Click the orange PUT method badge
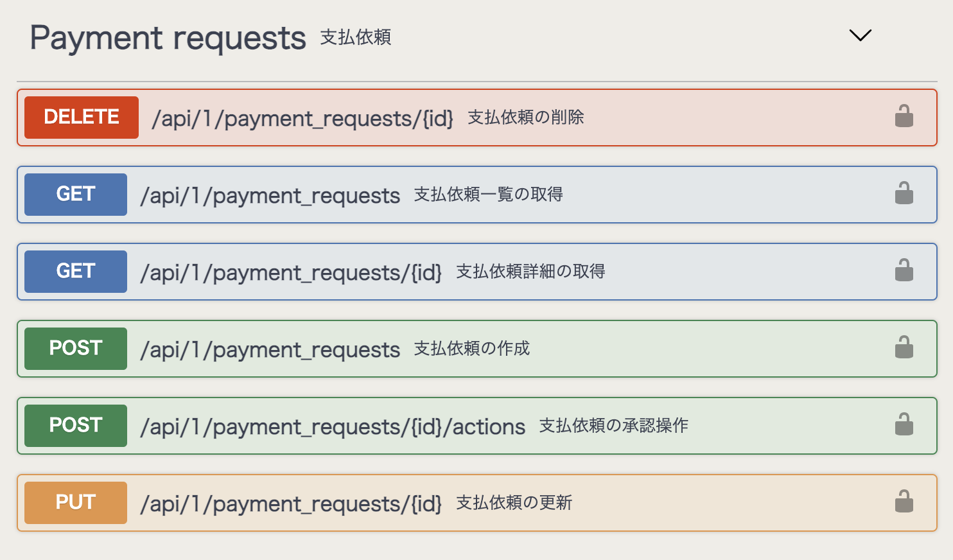This screenshot has width=953, height=560. click(75, 503)
